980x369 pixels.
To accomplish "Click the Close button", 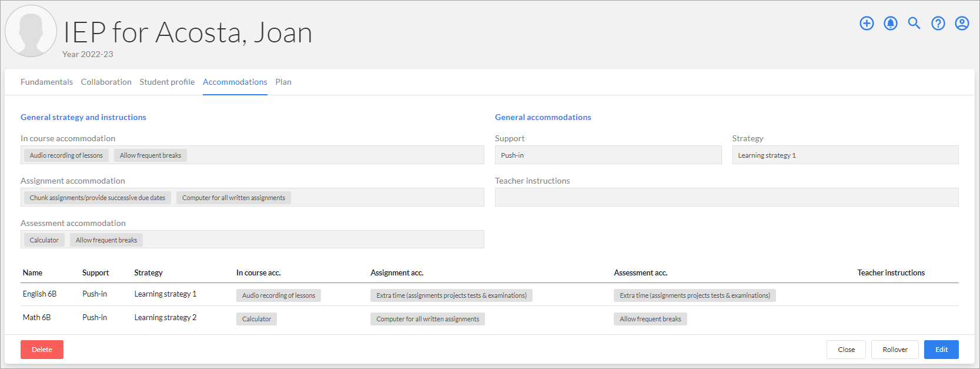I will click(x=846, y=350).
